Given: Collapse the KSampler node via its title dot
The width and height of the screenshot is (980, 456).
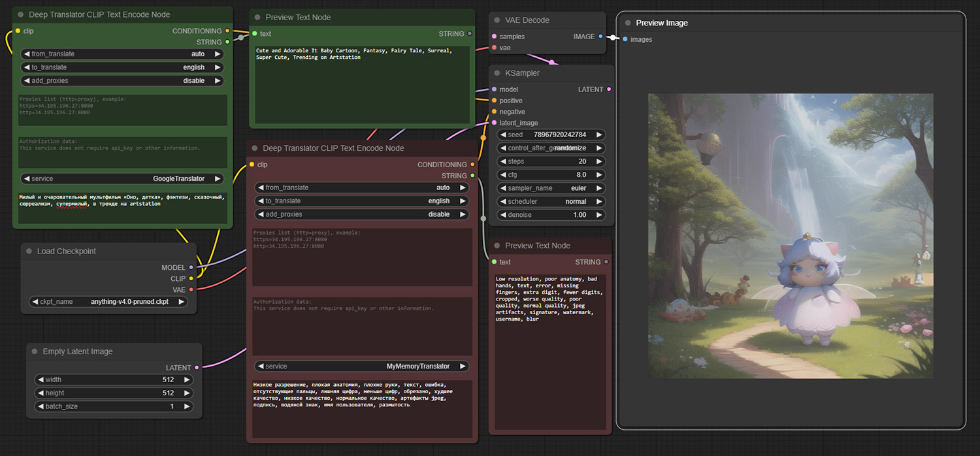Looking at the screenshot, I should pos(497,73).
